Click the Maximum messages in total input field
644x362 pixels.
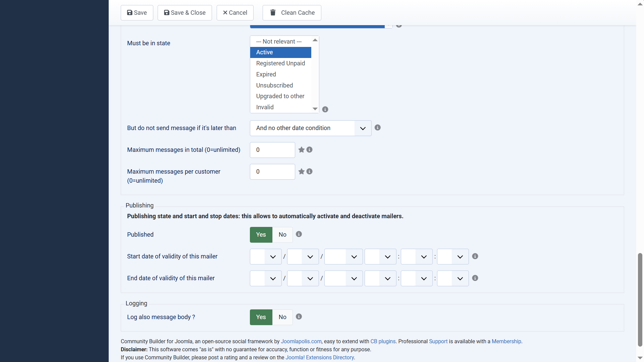(x=272, y=150)
